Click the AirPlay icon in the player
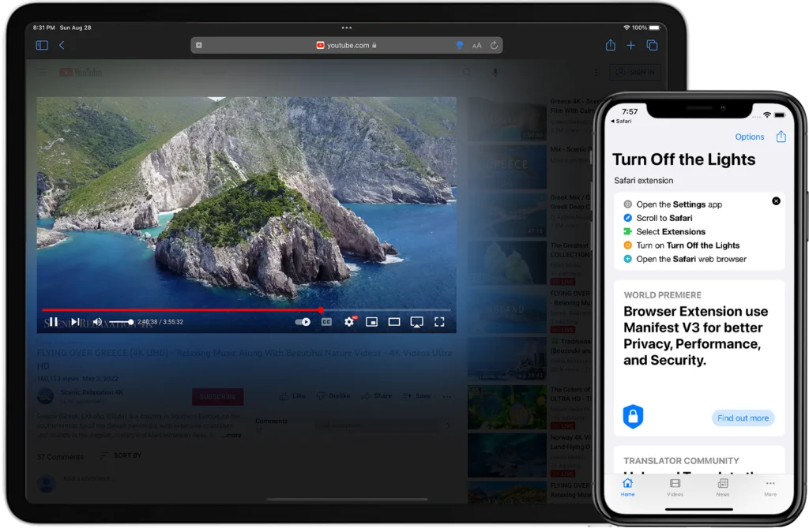 pos(417,322)
